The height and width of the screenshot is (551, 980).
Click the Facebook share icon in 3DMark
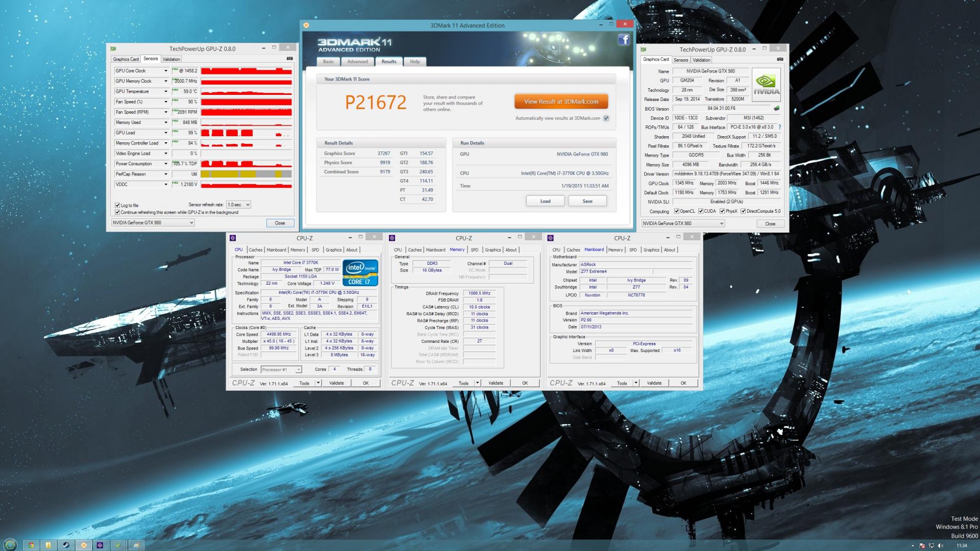[624, 40]
